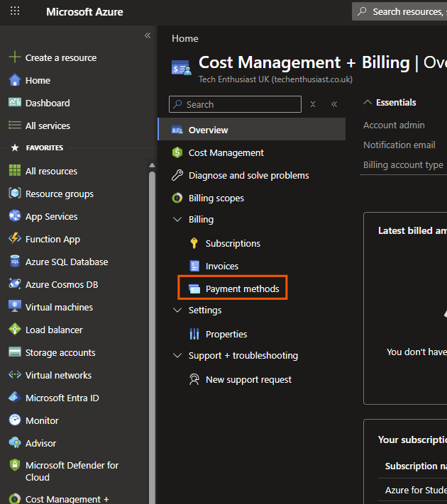Click the Create a resource plus icon
The height and width of the screenshot is (504, 447).
coord(15,57)
